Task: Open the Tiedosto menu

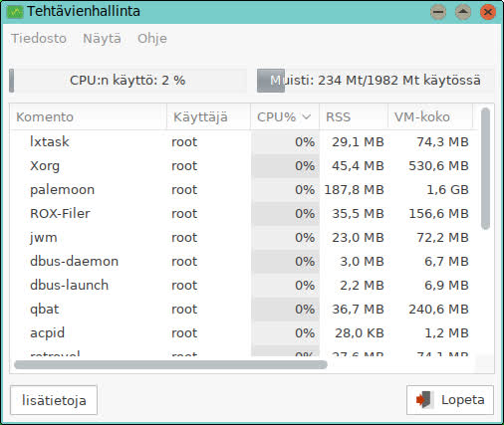Action: coord(39,38)
